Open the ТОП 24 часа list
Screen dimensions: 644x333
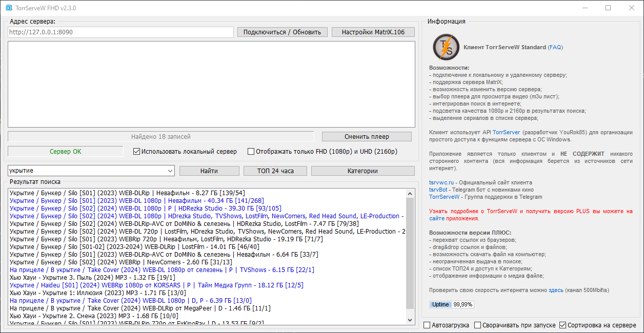275,171
